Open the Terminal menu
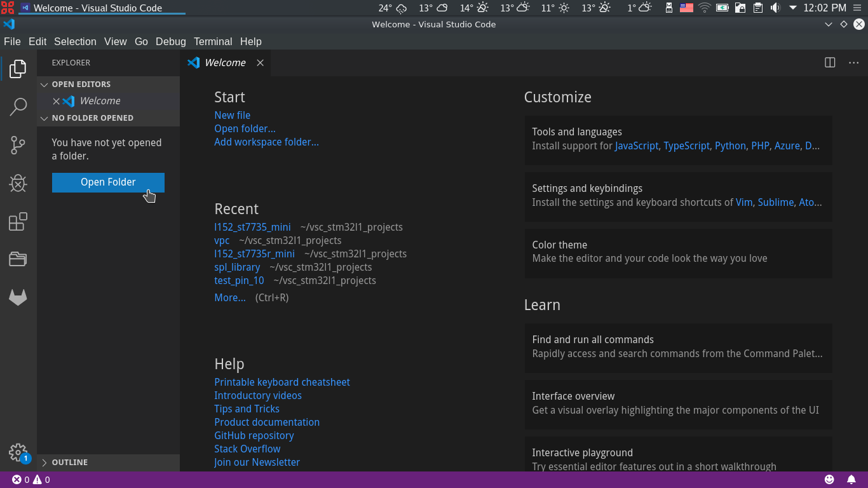The width and height of the screenshot is (868, 488). pyautogui.click(x=213, y=41)
